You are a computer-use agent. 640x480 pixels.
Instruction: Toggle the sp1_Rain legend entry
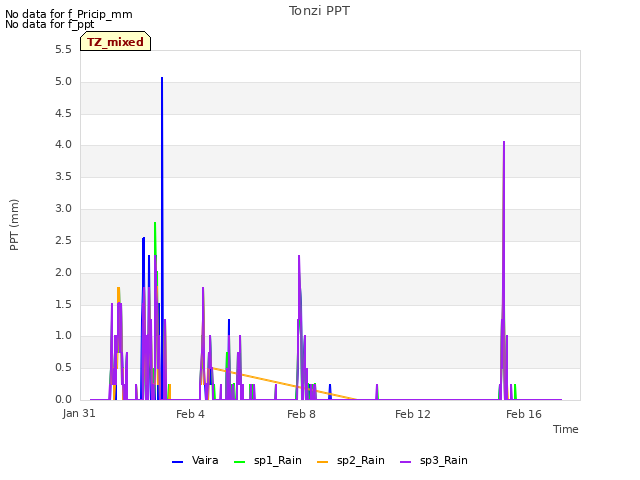tap(268, 461)
